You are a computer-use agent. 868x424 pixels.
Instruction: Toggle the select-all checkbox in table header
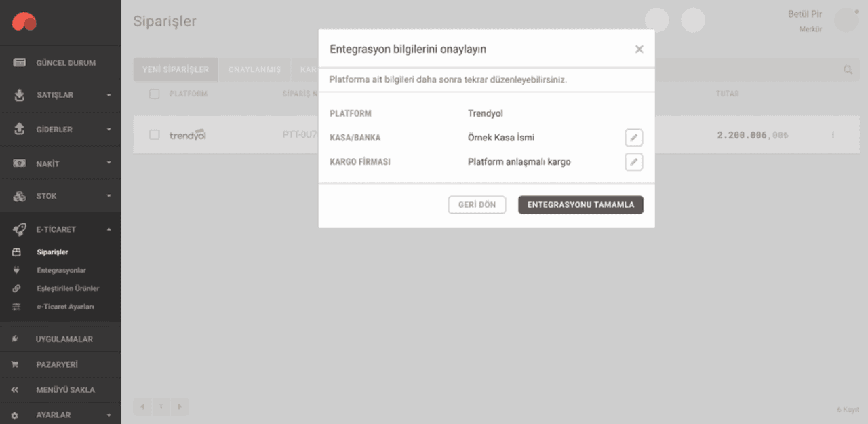155,94
